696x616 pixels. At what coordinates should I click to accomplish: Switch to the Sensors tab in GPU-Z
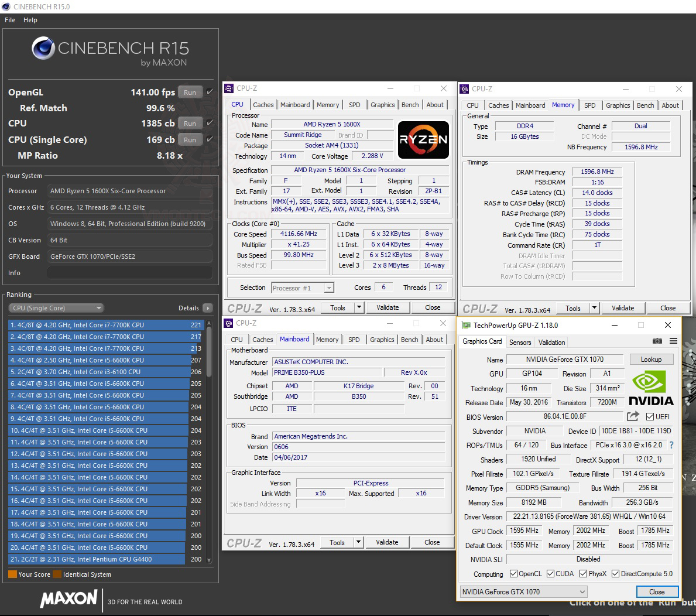tap(520, 342)
